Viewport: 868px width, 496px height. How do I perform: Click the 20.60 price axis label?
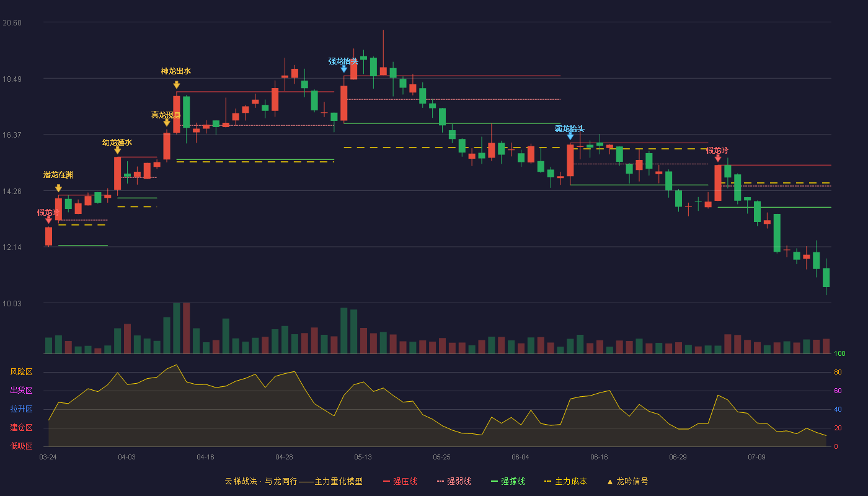[12, 23]
